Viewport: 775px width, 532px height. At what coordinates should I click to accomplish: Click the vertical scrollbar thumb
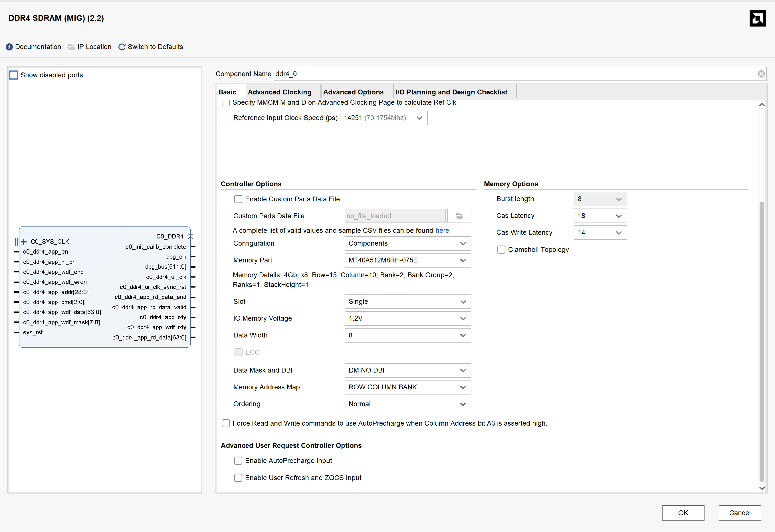pos(761,342)
